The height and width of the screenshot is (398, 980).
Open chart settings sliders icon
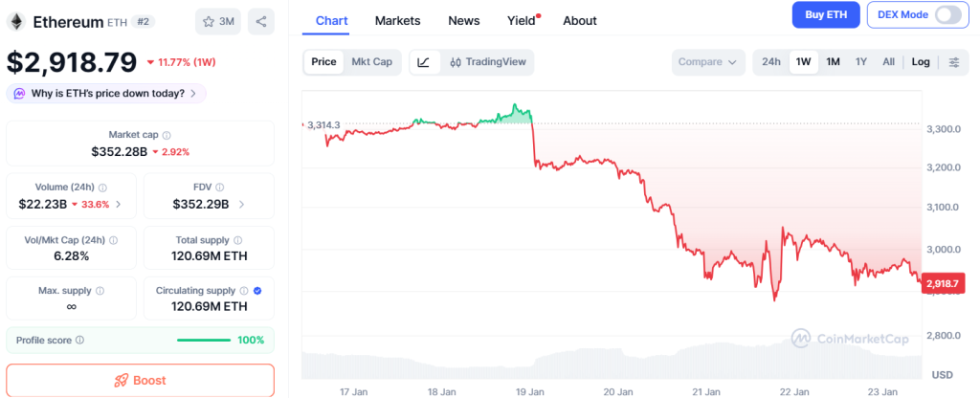(954, 62)
